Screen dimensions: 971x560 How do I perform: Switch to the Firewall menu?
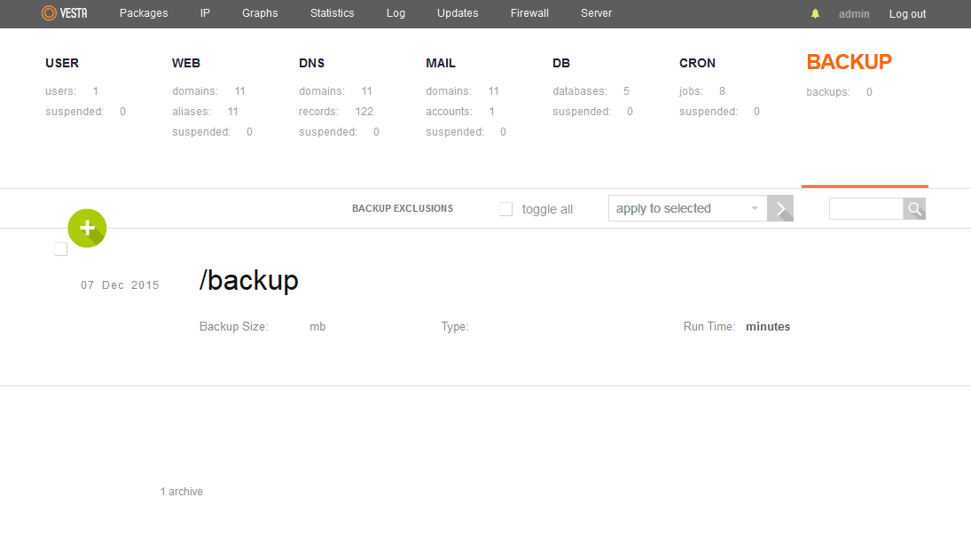(529, 13)
